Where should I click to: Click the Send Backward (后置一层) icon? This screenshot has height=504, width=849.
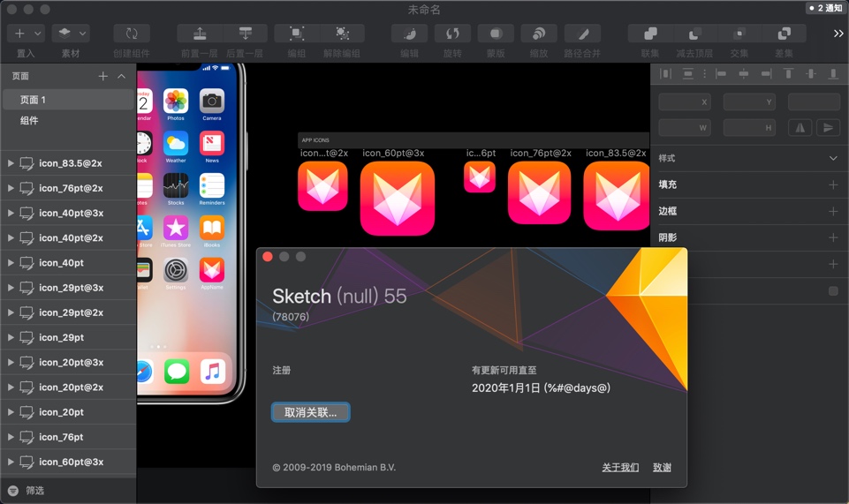pos(246,34)
